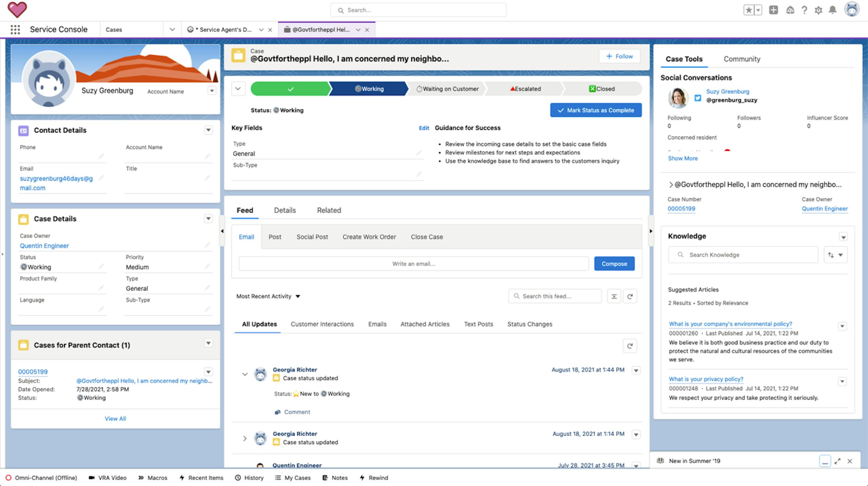Open the App Launcher grid icon
Image resolution: width=868 pixels, height=486 pixels.
point(15,29)
